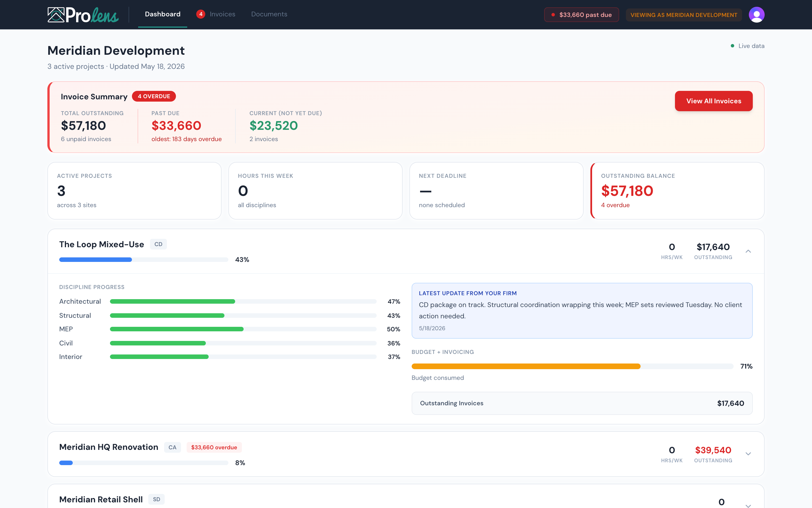
Task: Click the MEP discipline progress bar
Action: (x=243, y=329)
